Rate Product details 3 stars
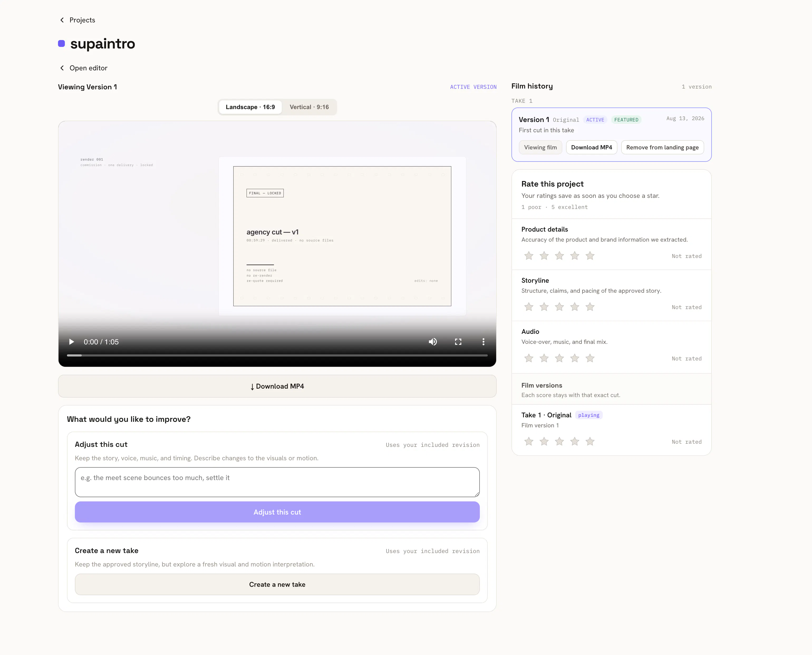This screenshot has width=812, height=655. (x=559, y=256)
